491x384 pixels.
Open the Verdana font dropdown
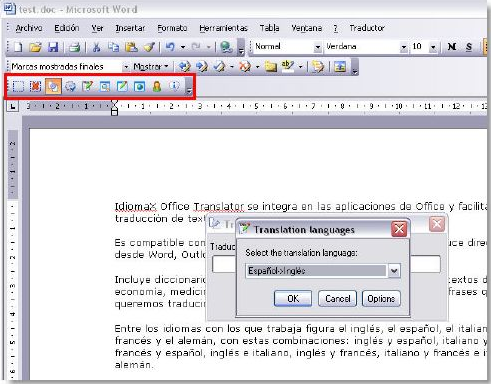tap(404, 47)
